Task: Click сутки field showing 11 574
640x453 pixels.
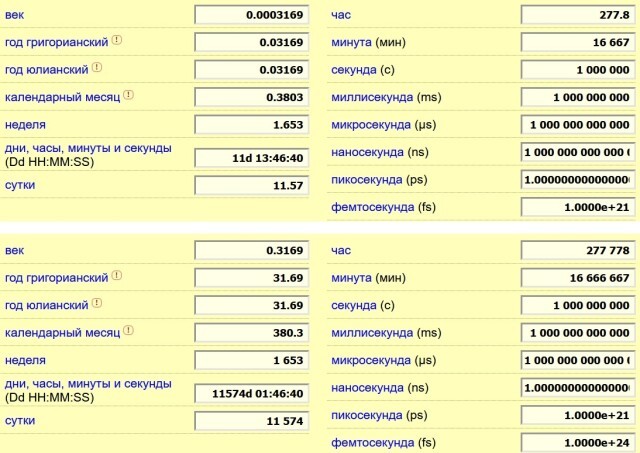Action: pyautogui.click(x=251, y=421)
